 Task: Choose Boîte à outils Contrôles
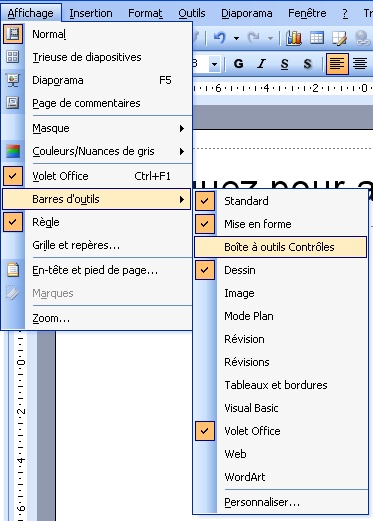pyautogui.click(x=280, y=247)
